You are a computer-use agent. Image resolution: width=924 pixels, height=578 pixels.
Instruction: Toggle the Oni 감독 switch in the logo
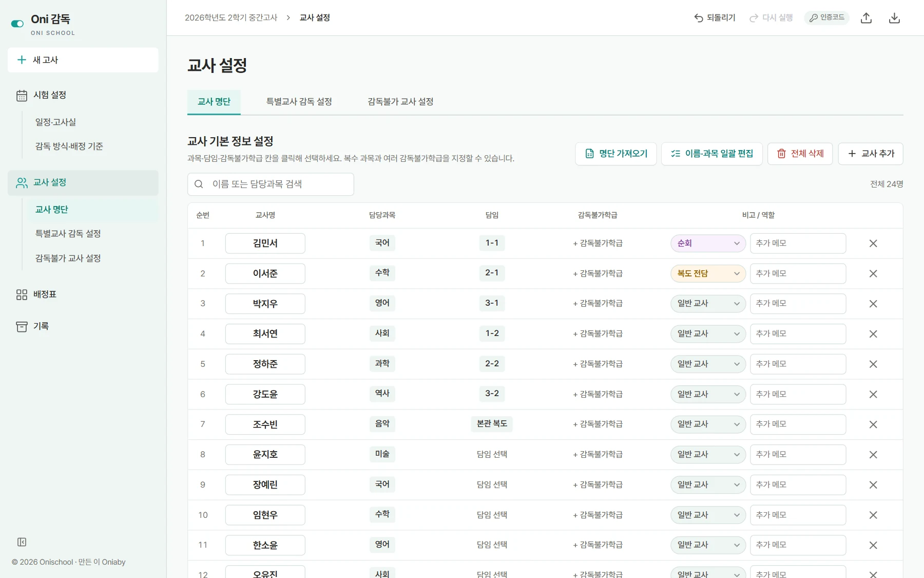[x=17, y=24]
